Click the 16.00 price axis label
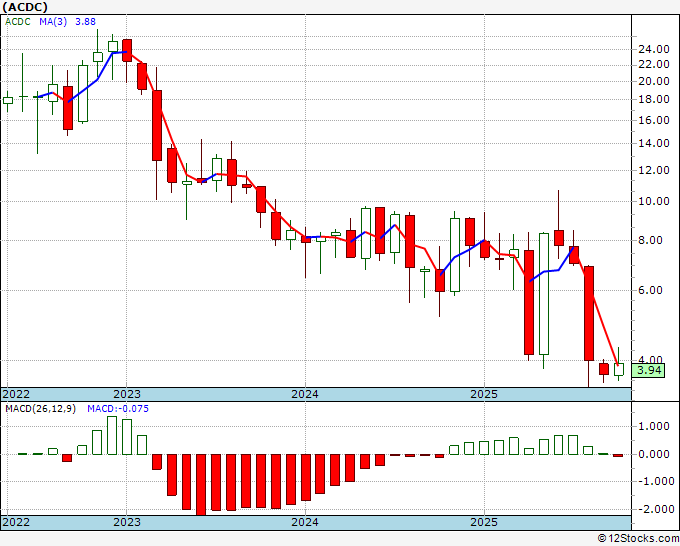 point(654,120)
